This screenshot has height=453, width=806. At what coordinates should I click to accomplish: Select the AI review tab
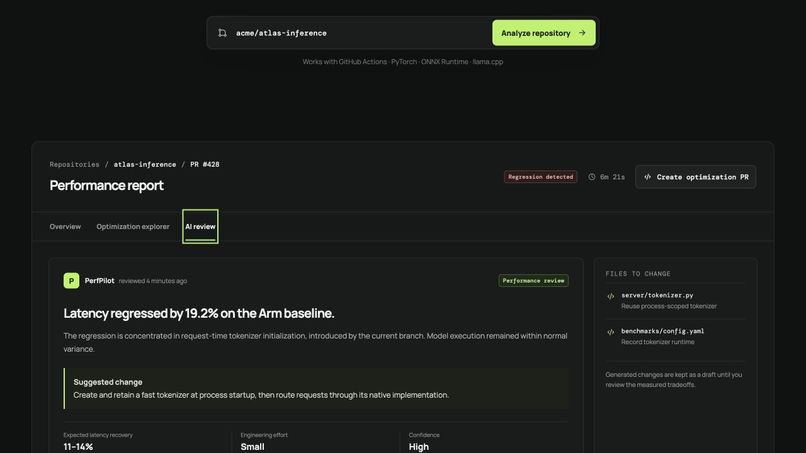tap(200, 226)
